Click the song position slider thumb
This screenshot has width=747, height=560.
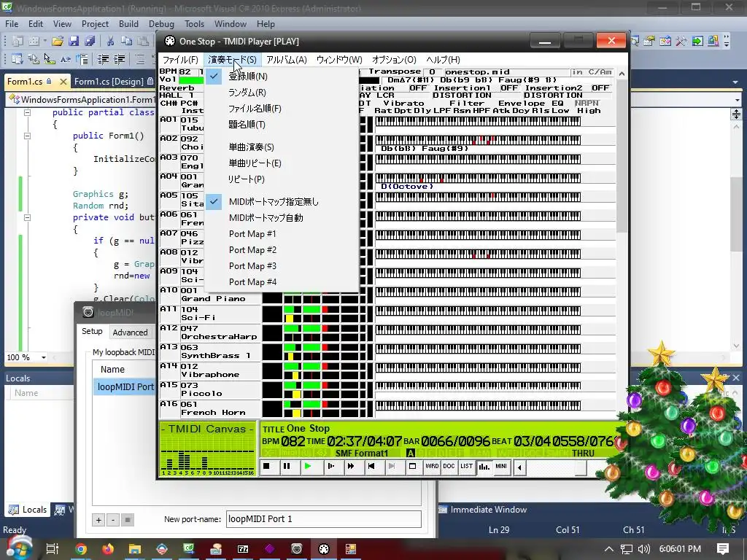click(580, 467)
